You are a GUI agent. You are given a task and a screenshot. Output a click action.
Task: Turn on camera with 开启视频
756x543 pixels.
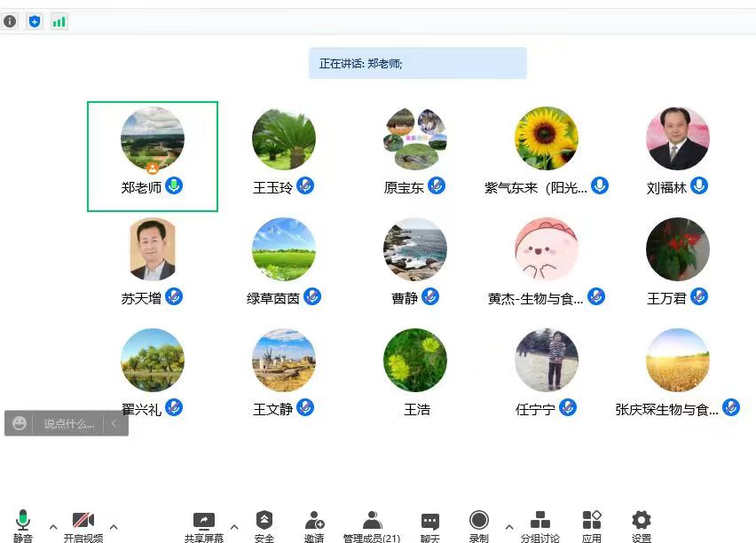pyautogui.click(x=83, y=523)
